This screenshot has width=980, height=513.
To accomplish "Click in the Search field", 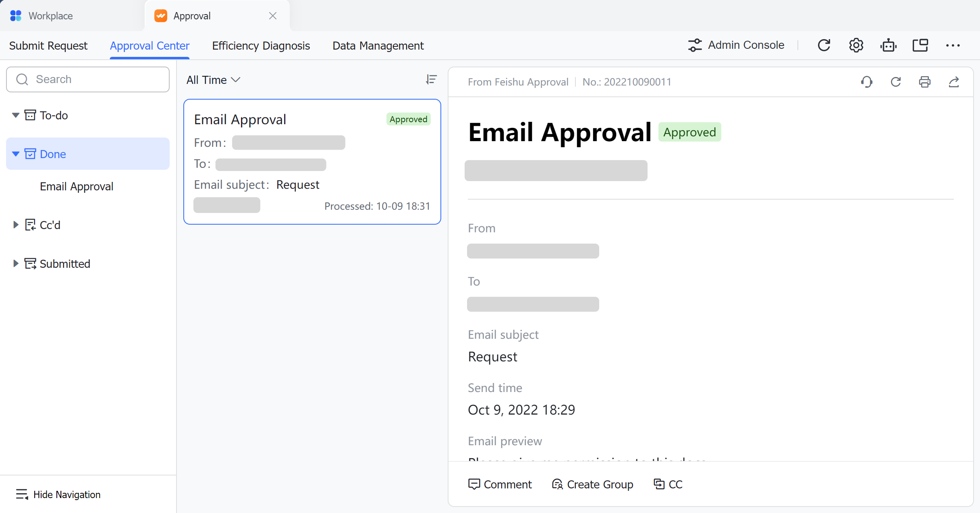I will click(x=88, y=79).
